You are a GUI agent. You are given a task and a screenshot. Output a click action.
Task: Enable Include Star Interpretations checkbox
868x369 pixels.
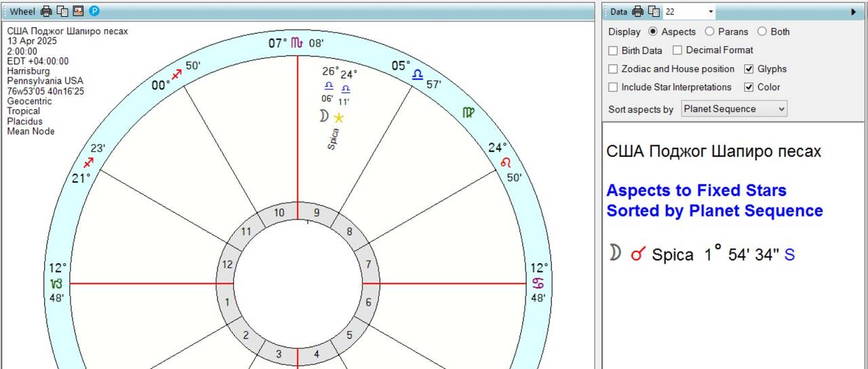tap(613, 88)
